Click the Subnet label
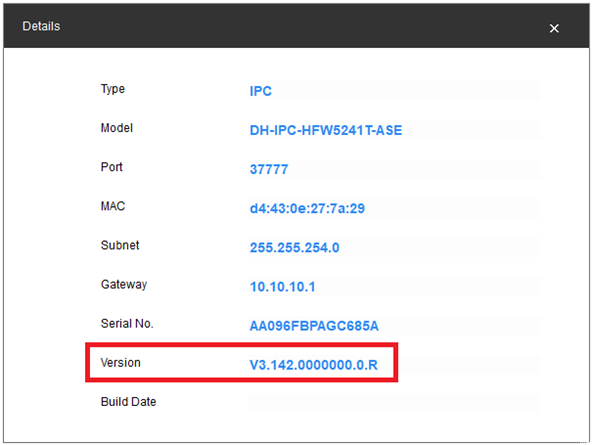Viewport: 592px width, 445px height. click(x=120, y=245)
